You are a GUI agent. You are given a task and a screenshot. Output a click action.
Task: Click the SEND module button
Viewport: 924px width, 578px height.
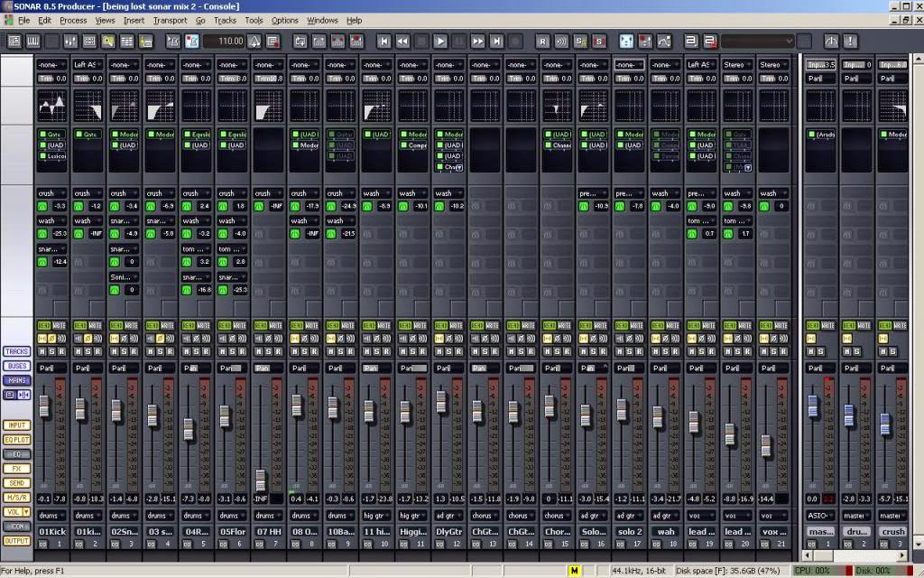[16, 483]
